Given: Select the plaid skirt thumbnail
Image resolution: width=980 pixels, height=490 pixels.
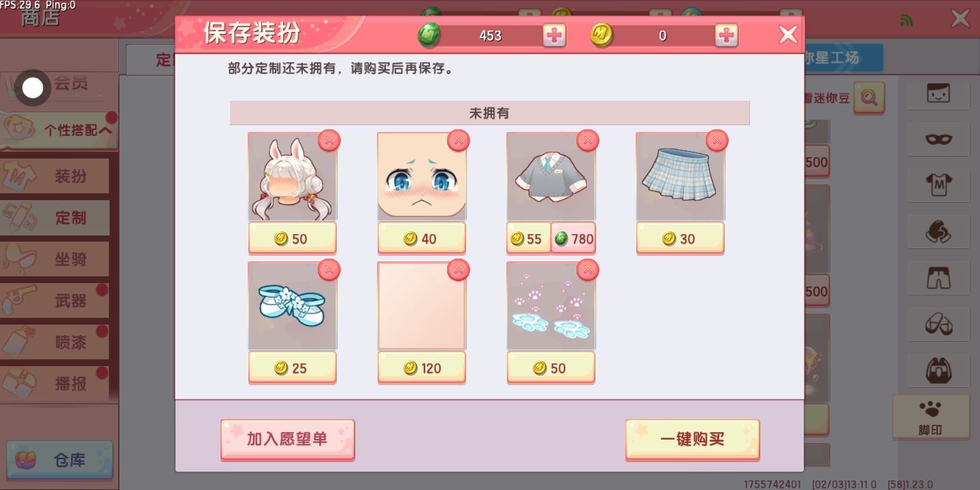Looking at the screenshot, I should click(681, 177).
